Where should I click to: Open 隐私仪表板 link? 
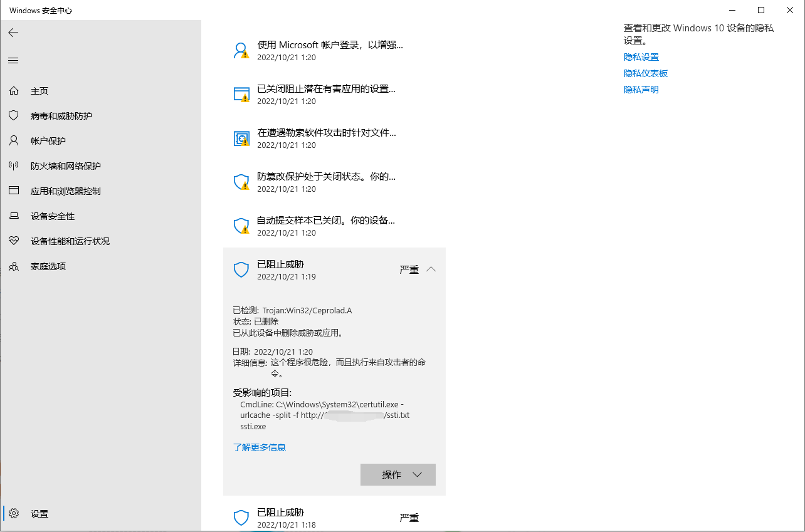click(646, 73)
